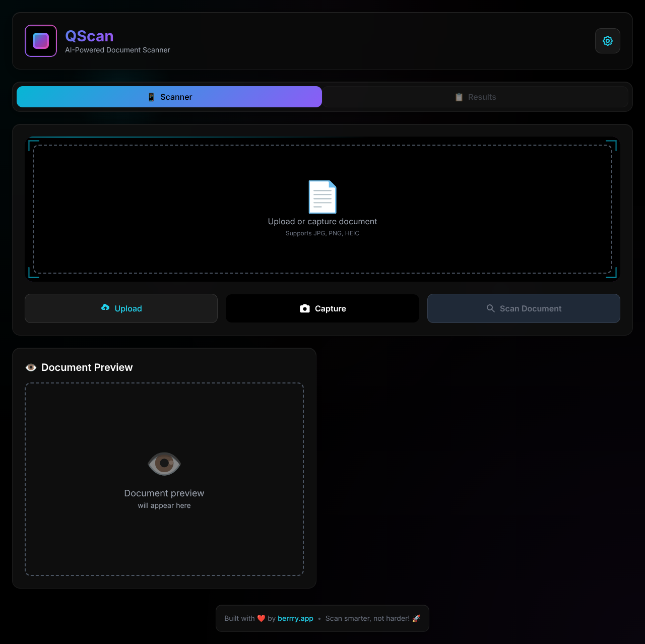Click the disabled Scan Document button
The image size is (645, 644).
[524, 308]
